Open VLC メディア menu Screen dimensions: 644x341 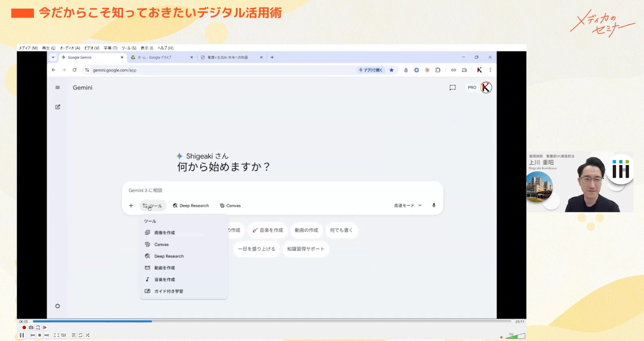[x=28, y=48]
